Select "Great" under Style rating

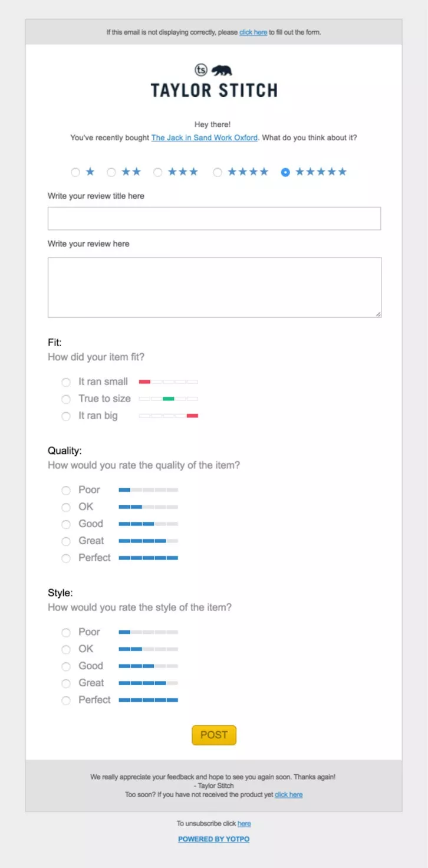(66, 683)
